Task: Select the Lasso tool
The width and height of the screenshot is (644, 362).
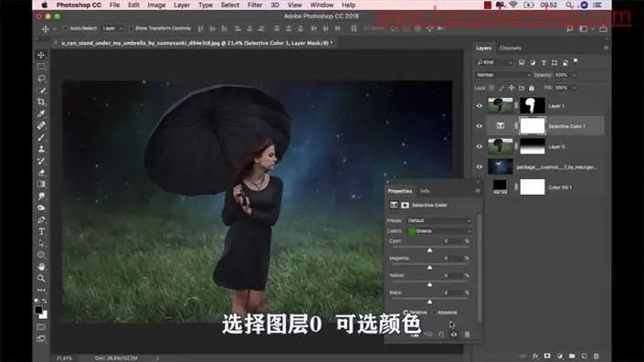Action: tap(41, 79)
